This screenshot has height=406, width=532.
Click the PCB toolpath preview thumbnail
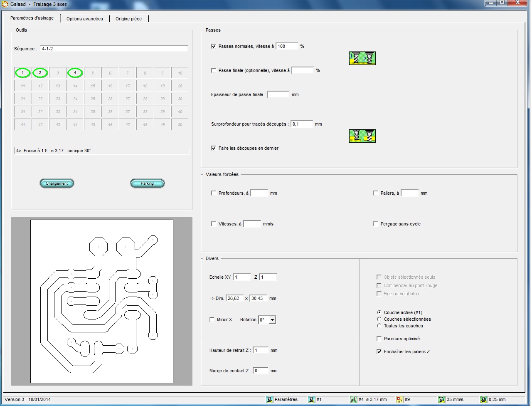click(102, 301)
